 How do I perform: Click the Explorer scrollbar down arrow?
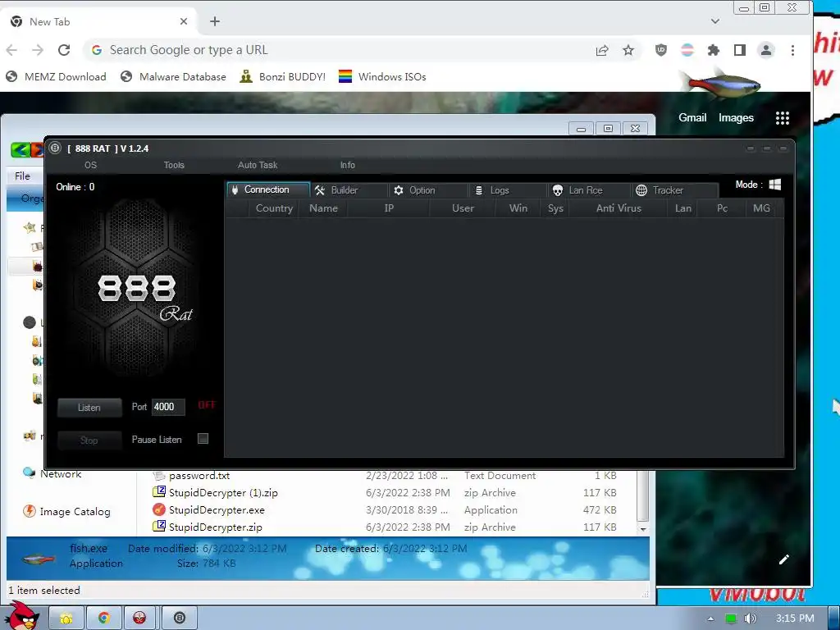[x=643, y=529]
